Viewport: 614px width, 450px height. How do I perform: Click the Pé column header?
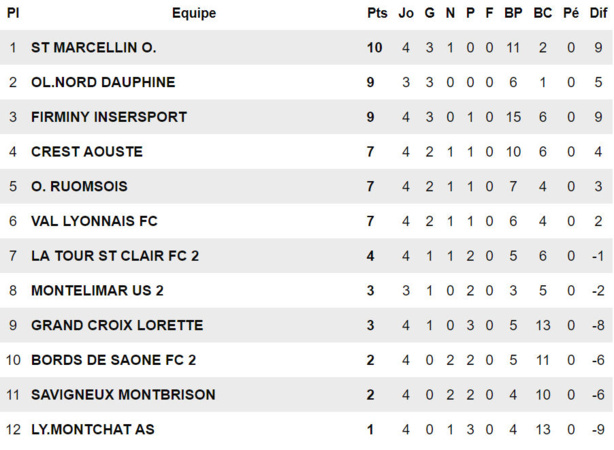click(x=571, y=13)
